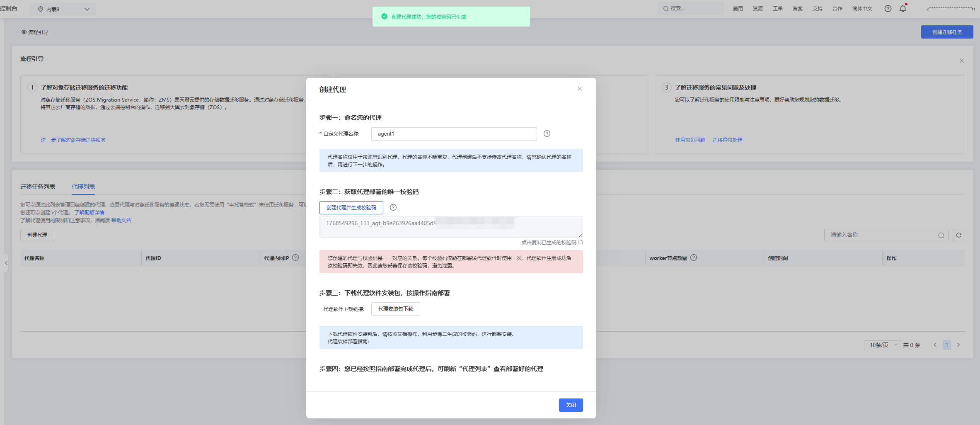Click the help circle icon in top bar
980x425 pixels.
[x=888, y=9]
